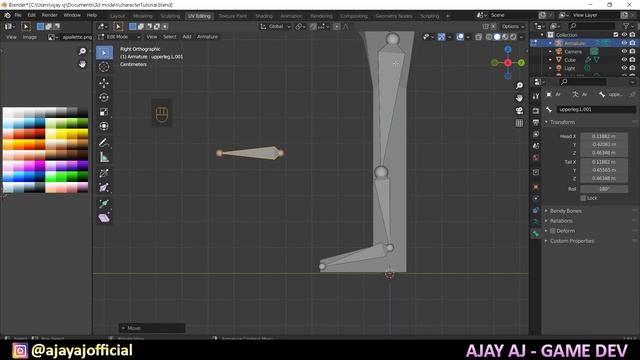Open the Armature menu in viewport header
640x360 pixels.
click(207, 37)
